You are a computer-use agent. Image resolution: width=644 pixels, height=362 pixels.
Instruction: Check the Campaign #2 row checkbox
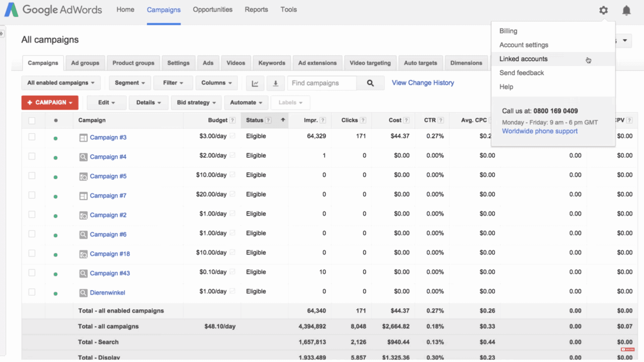(x=32, y=215)
